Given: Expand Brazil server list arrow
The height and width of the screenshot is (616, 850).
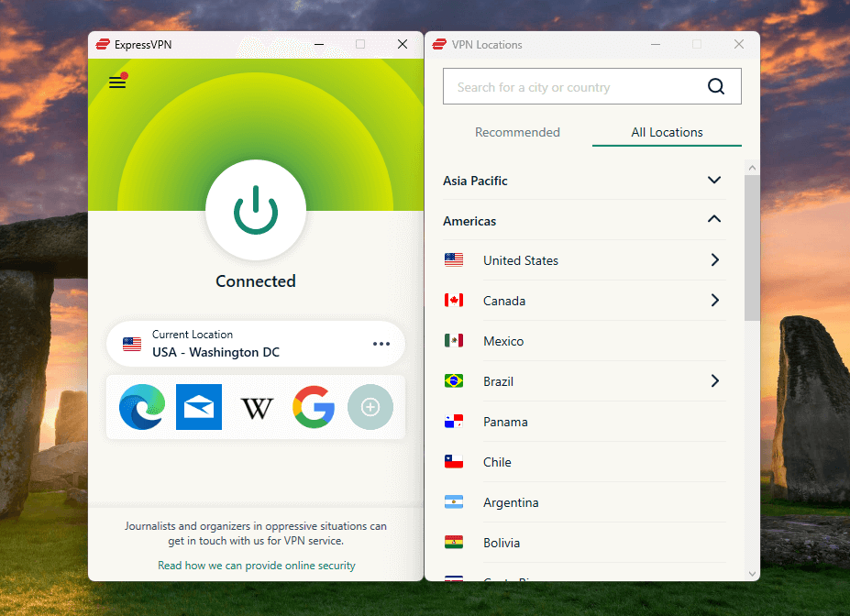Looking at the screenshot, I should (715, 380).
